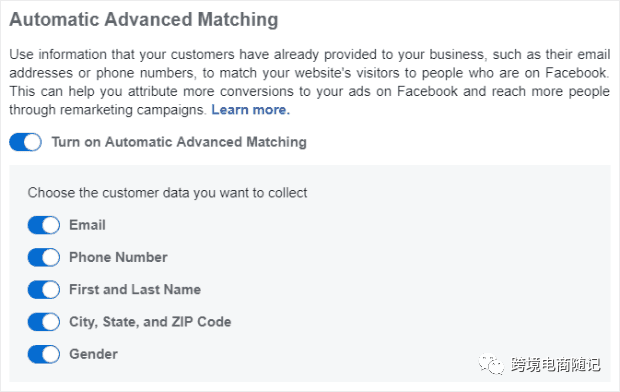
Task: Click the description paragraph mentioning email addresses
Action: point(310,82)
